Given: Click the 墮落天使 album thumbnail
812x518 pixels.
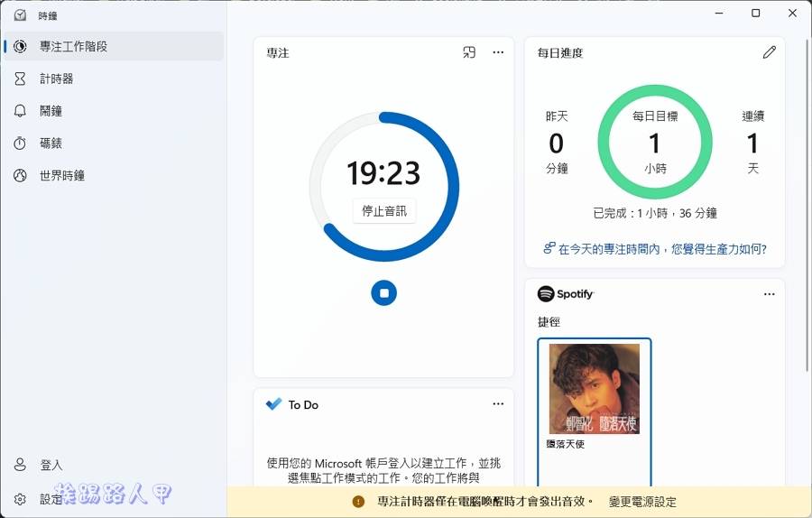Looking at the screenshot, I should click(595, 389).
